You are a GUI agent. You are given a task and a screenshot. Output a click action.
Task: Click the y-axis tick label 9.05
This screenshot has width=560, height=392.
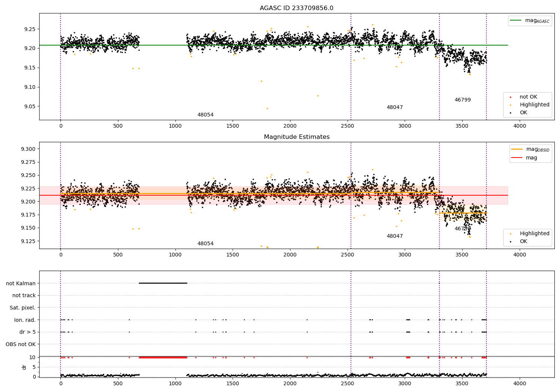30,106
